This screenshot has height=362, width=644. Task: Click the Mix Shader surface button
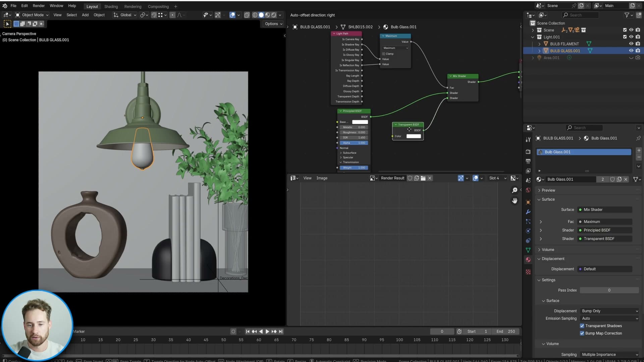tap(605, 210)
